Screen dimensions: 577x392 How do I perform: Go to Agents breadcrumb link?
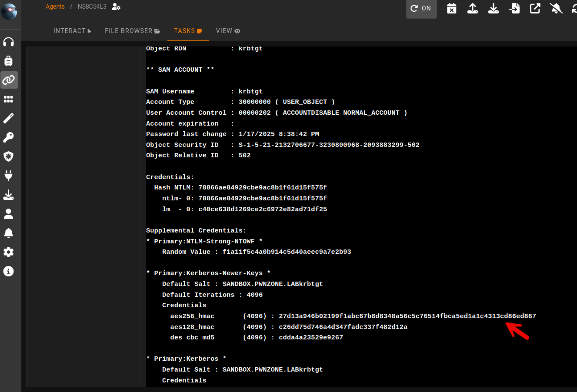point(55,7)
